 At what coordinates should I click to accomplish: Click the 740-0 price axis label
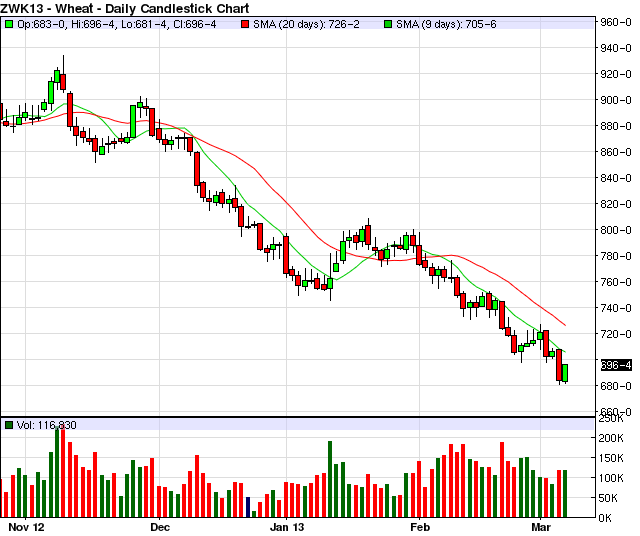[x=616, y=308]
